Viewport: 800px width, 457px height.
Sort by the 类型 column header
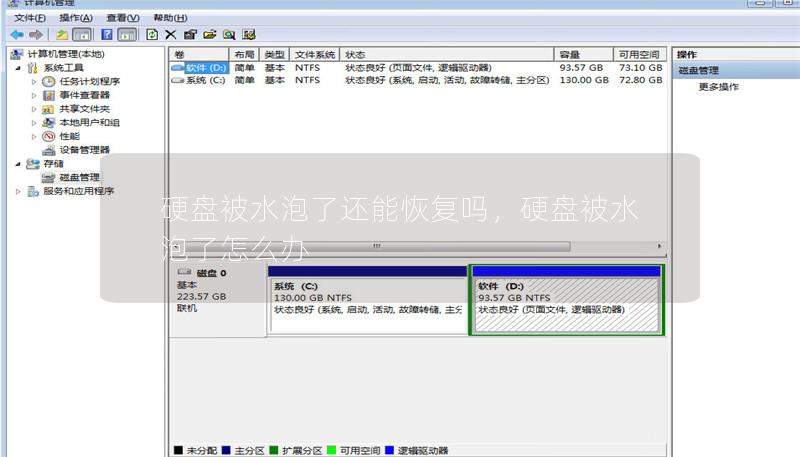tap(274, 55)
